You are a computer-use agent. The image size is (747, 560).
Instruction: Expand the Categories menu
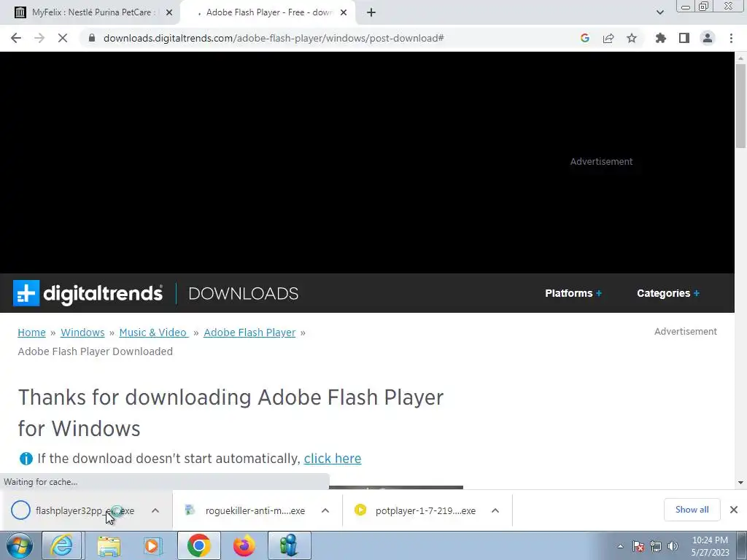click(x=668, y=293)
